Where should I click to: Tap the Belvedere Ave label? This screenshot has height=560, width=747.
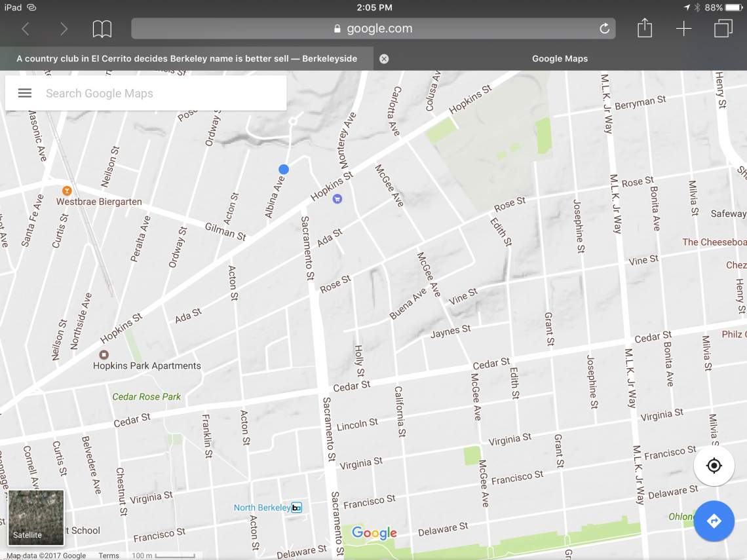[92, 464]
